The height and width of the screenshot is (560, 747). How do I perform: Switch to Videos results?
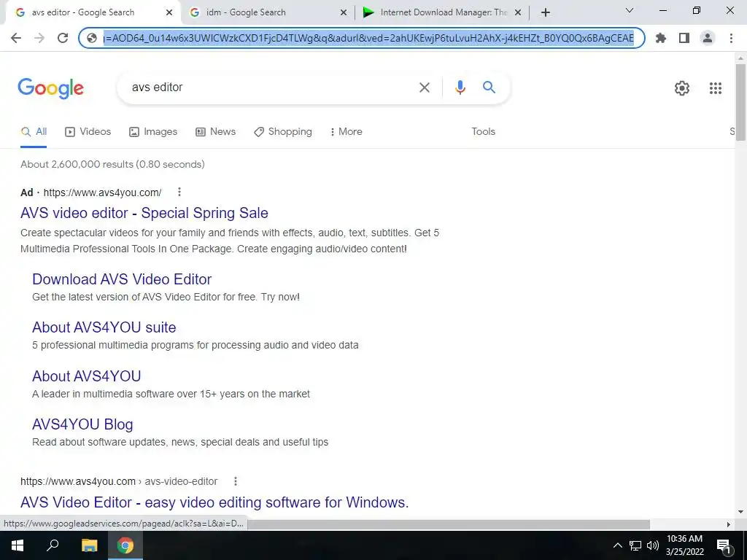[88, 132]
